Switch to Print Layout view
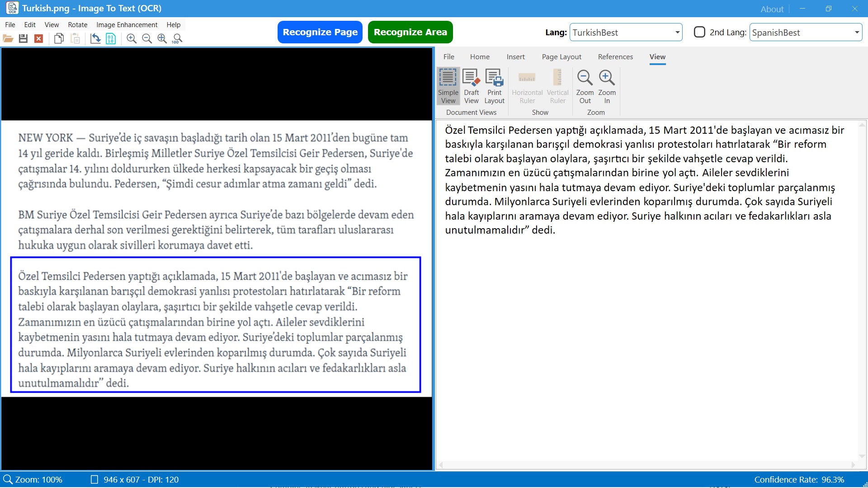The image size is (868, 488). tap(494, 86)
